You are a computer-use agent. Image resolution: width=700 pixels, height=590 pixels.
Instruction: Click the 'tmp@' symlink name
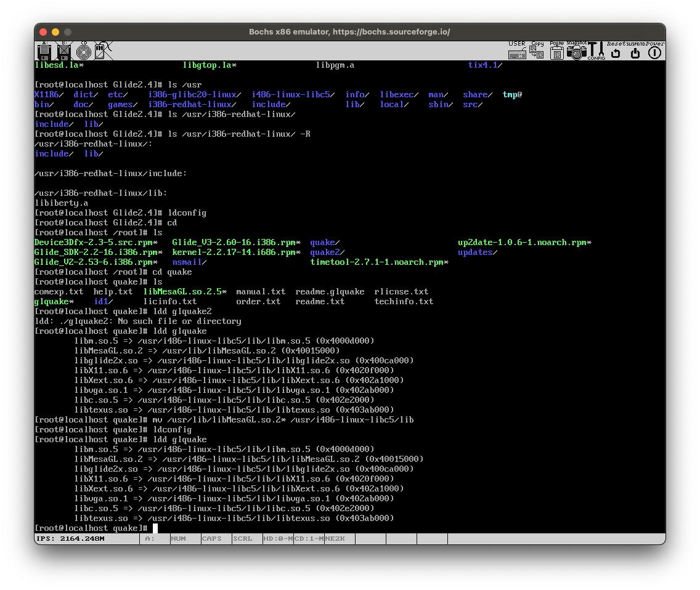[512, 95]
